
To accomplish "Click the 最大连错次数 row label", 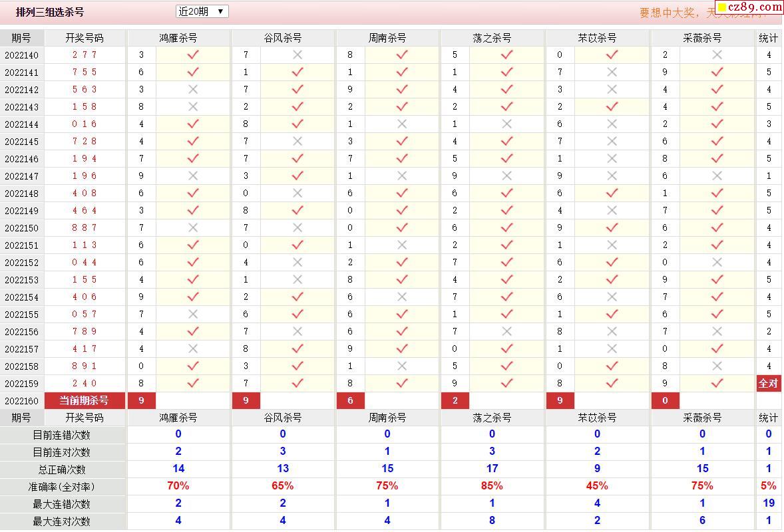I will [61, 505].
